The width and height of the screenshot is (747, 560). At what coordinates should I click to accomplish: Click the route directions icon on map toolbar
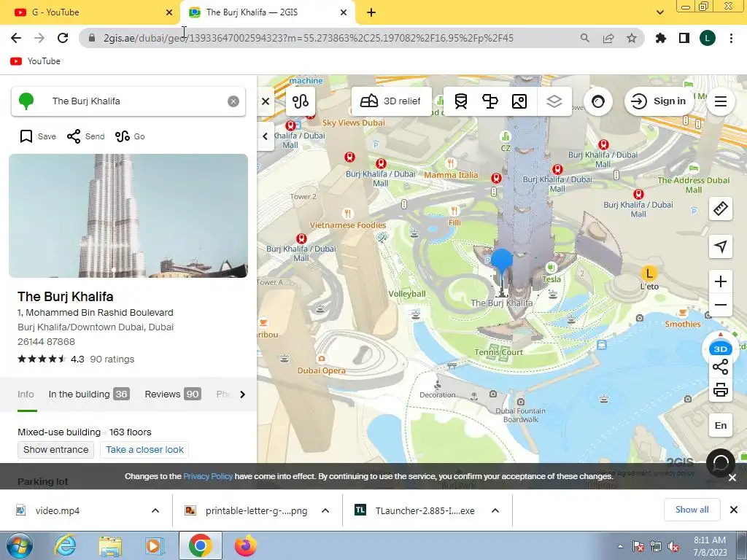pos(301,101)
